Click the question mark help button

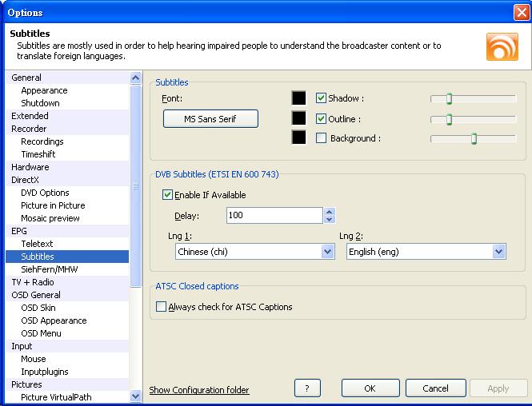point(307,388)
